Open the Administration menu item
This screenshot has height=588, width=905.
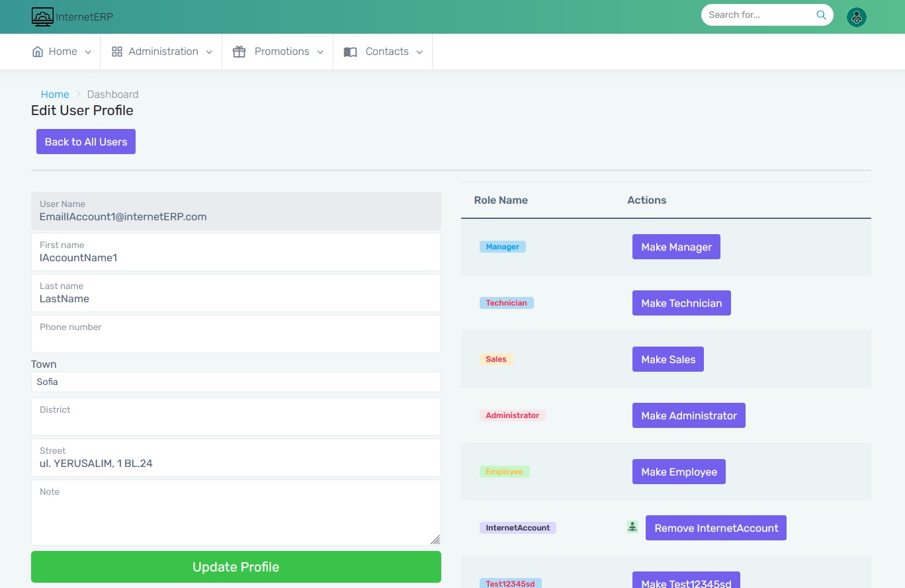pos(162,52)
